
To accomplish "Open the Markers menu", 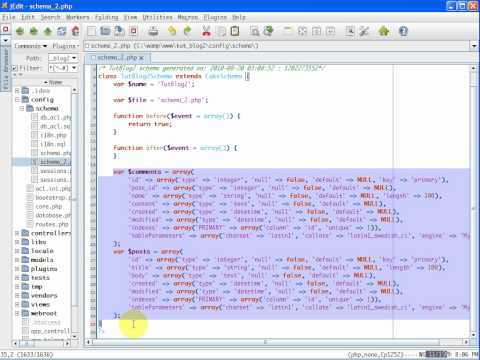I will [78, 17].
